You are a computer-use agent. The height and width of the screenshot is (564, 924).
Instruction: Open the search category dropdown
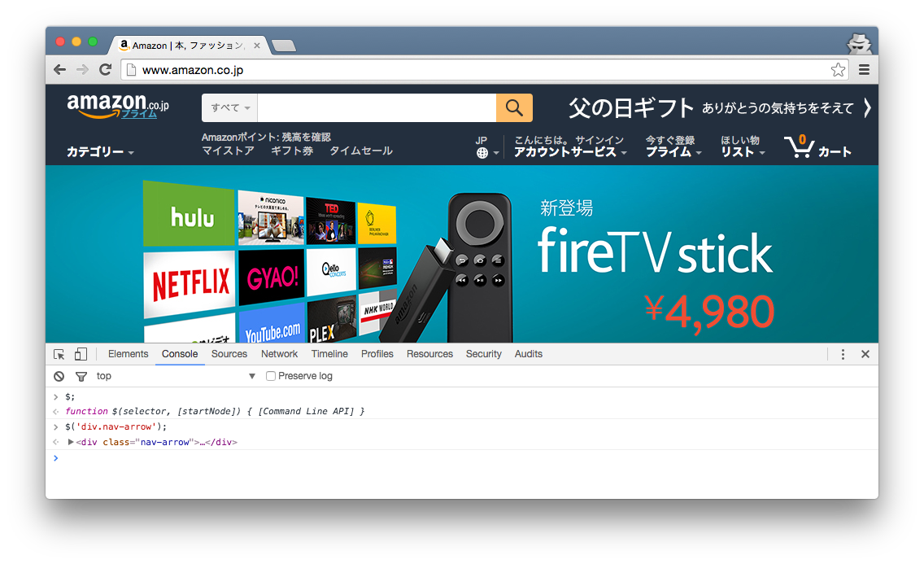(x=229, y=107)
